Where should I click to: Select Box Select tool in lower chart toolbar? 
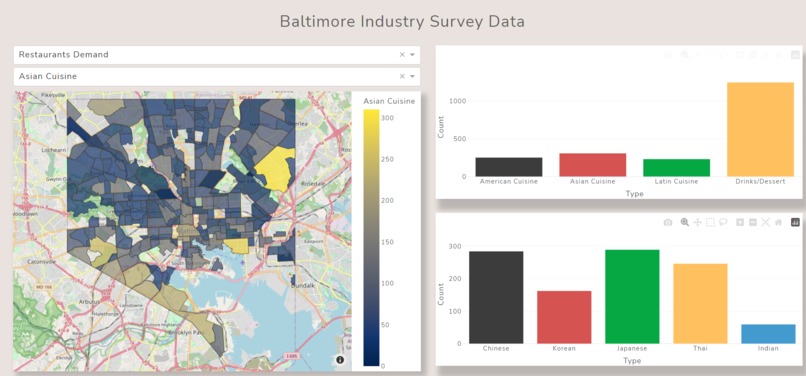click(x=710, y=222)
